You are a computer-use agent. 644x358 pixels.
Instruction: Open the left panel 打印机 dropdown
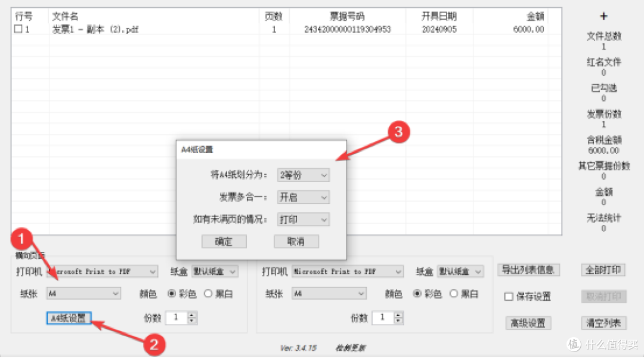[x=102, y=271]
